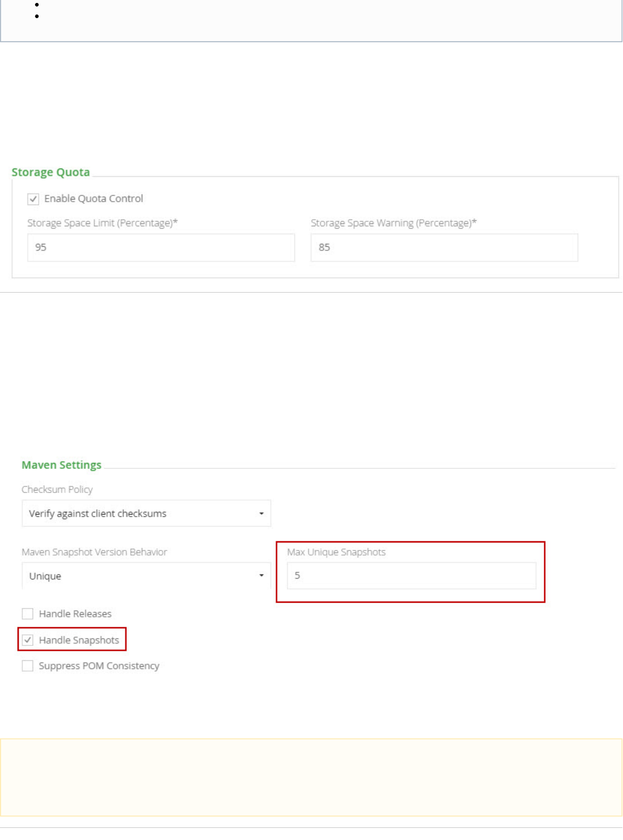Image resolution: width=623 pixels, height=840 pixels.
Task: Open the Checksum Policy dropdown
Action: tap(146, 514)
